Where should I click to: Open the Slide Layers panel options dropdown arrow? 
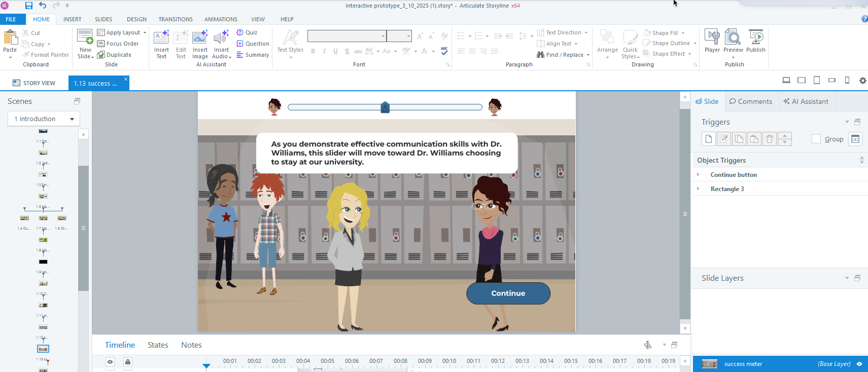pos(847,278)
